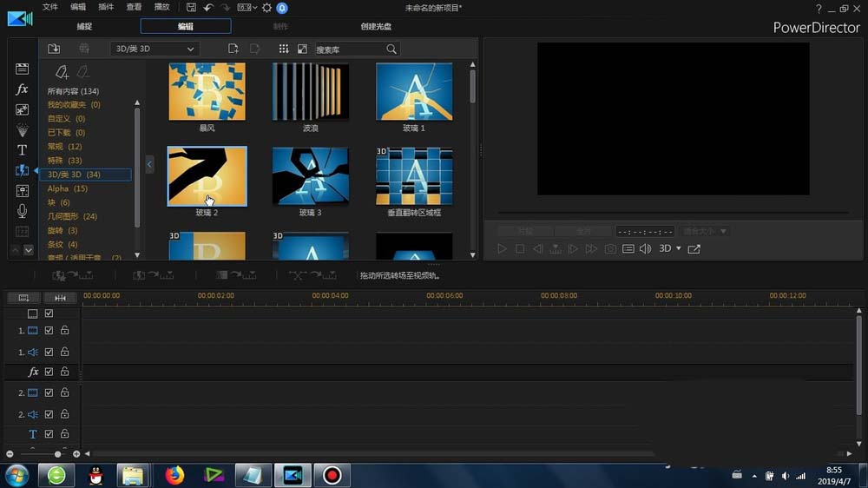868x488 pixels.
Task: Open the Media Room icon in sidebar
Action: (x=23, y=69)
